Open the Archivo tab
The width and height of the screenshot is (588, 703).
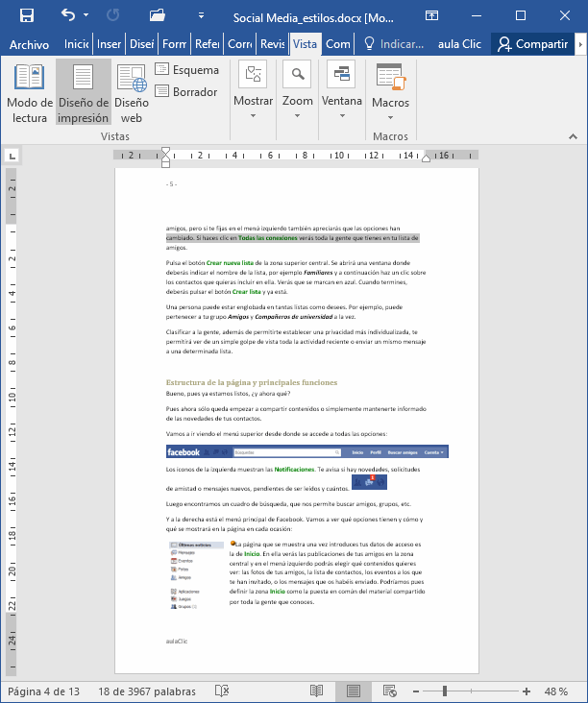pyautogui.click(x=29, y=44)
